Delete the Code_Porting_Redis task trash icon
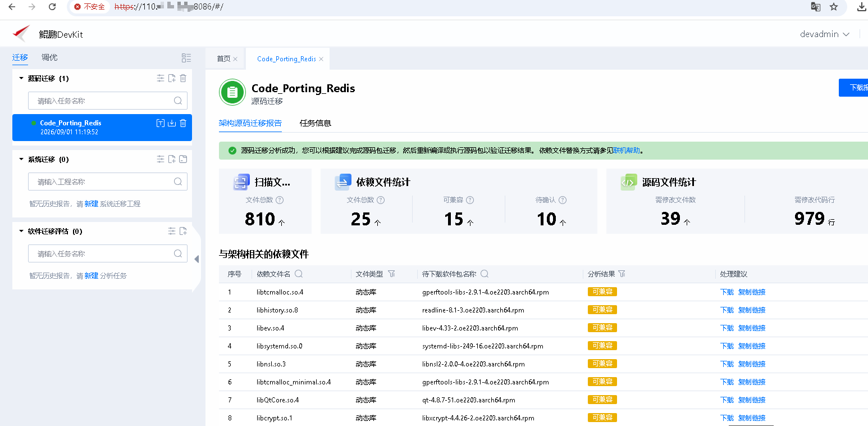The width and height of the screenshot is (868, 426). point(183,123)
